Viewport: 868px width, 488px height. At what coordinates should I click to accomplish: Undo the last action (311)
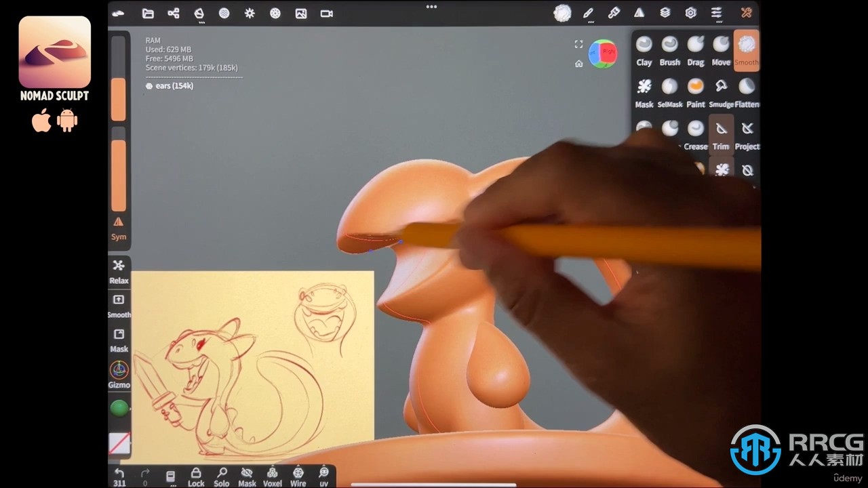[119, 476]
